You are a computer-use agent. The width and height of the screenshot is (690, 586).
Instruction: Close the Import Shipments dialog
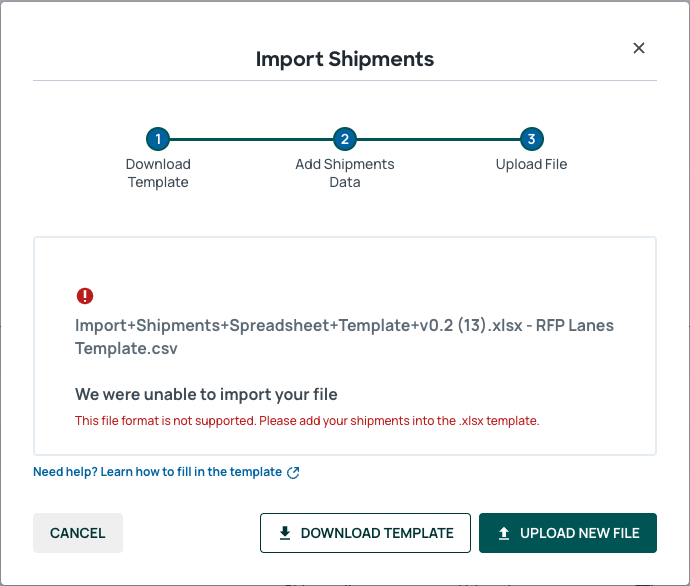639,48
